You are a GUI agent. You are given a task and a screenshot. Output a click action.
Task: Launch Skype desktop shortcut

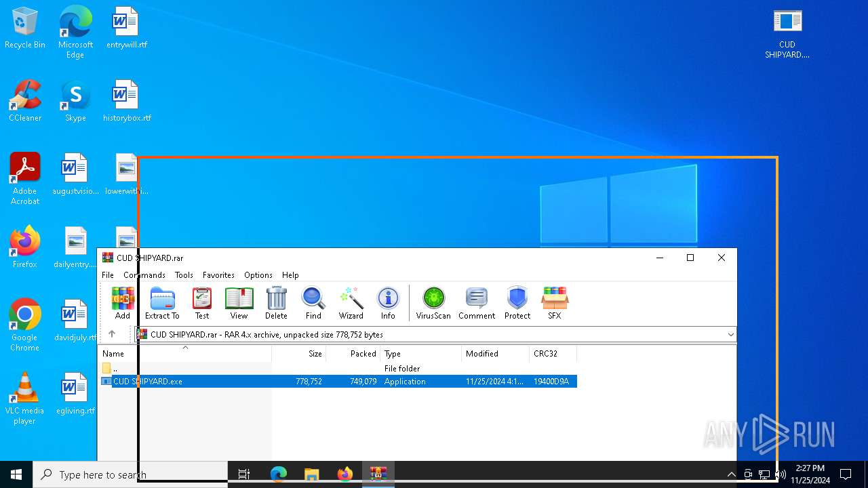75,102
